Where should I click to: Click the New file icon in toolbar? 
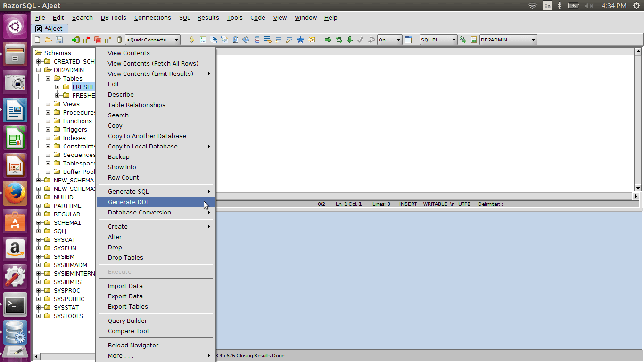pyautogui.click(x=38, y=40)
